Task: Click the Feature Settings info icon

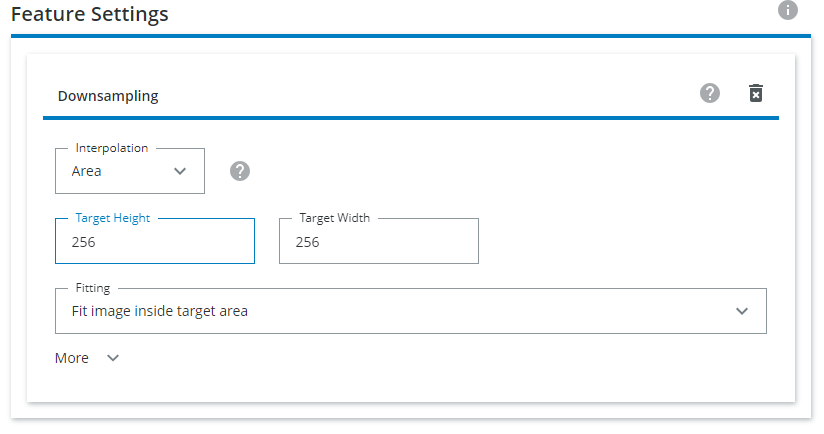Action: click(788, 10)
